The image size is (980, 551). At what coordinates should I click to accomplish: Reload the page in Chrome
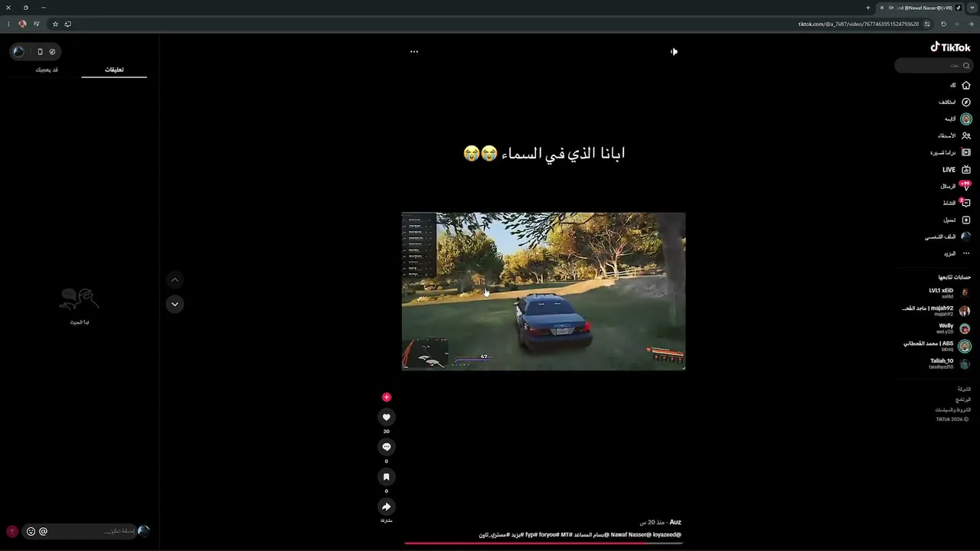coord(943,24)
